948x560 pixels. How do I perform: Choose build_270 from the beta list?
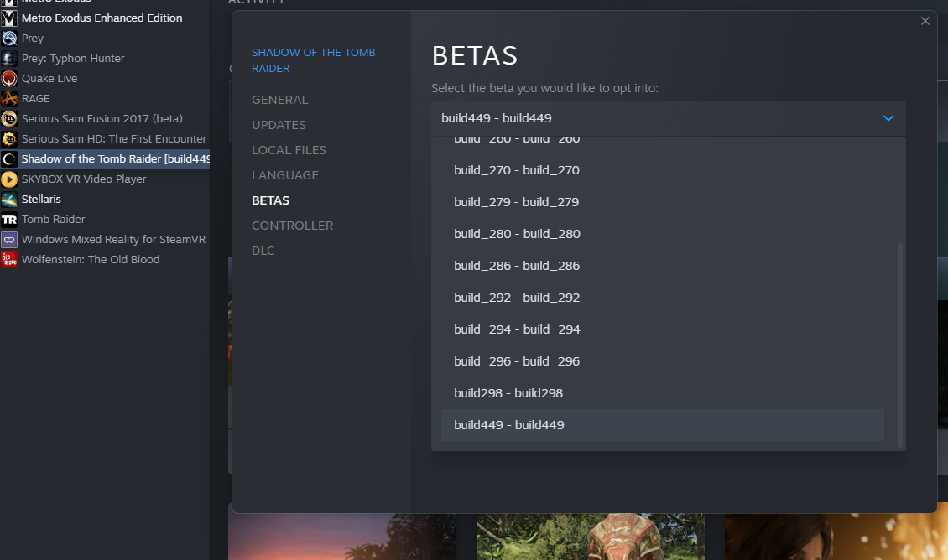pos(663,170)
